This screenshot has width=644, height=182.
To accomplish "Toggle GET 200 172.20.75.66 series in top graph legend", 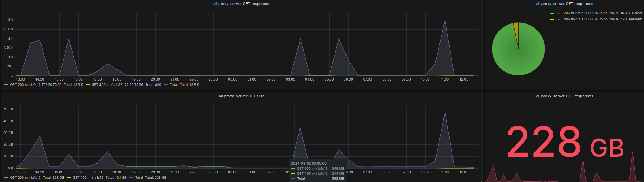I will [x=36, y=85].
